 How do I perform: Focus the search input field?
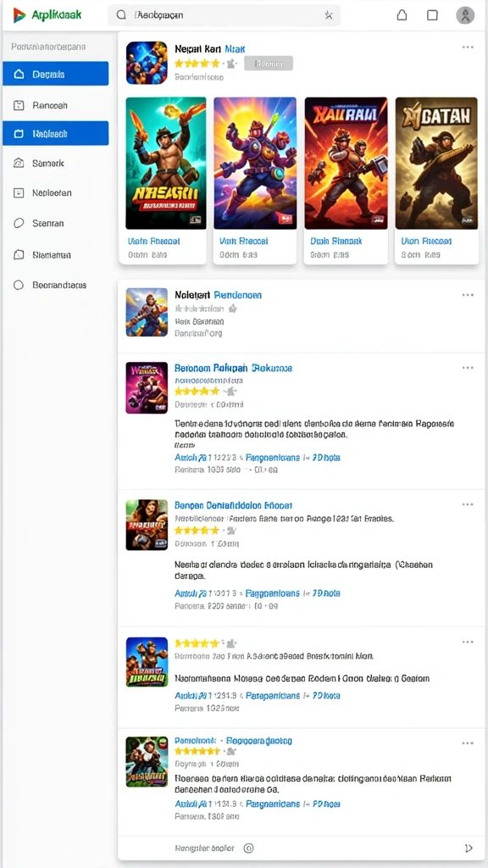[224, 15]
